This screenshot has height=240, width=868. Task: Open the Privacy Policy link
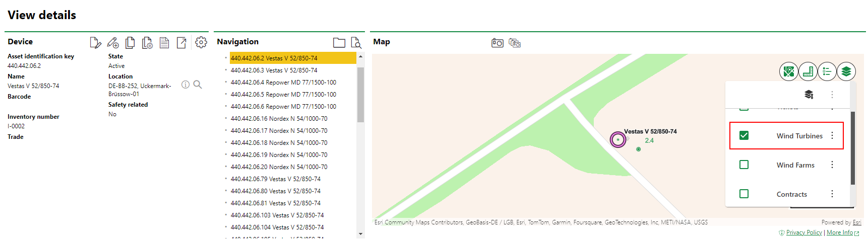tap(804, 232)
